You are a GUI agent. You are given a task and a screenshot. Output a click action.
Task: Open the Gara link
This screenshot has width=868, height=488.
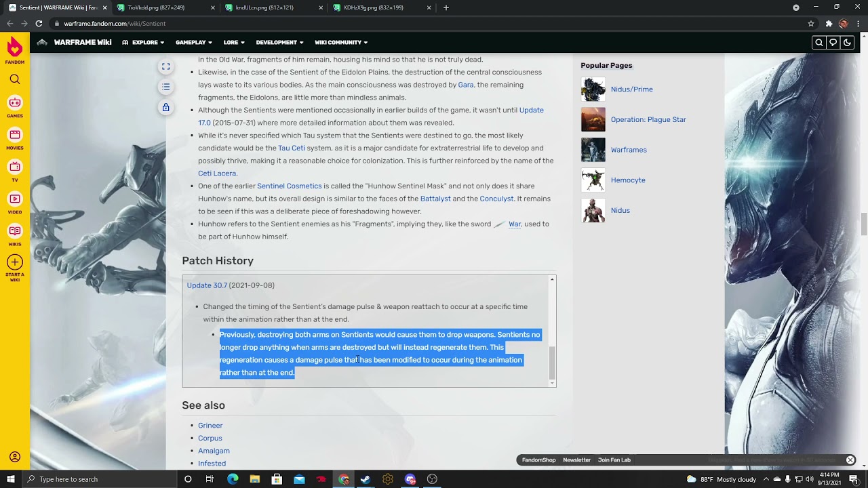click(466, 85)
